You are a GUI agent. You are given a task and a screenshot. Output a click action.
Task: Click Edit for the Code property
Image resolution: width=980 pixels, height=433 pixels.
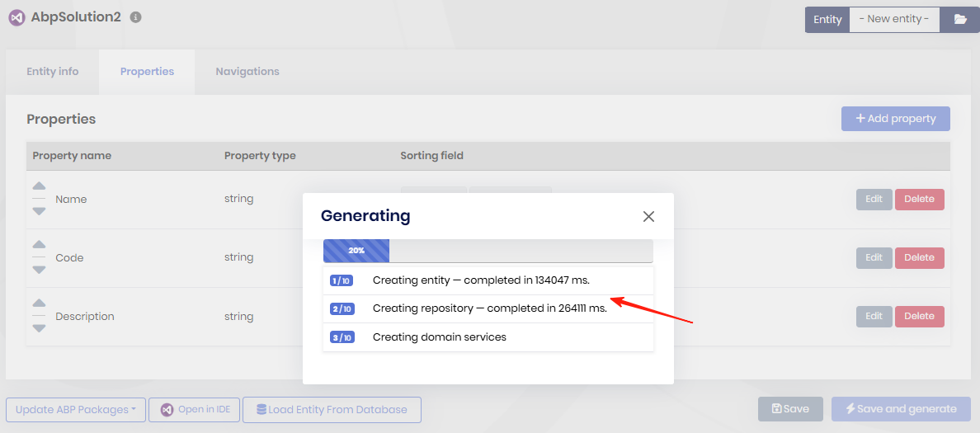tap(874, 257)
